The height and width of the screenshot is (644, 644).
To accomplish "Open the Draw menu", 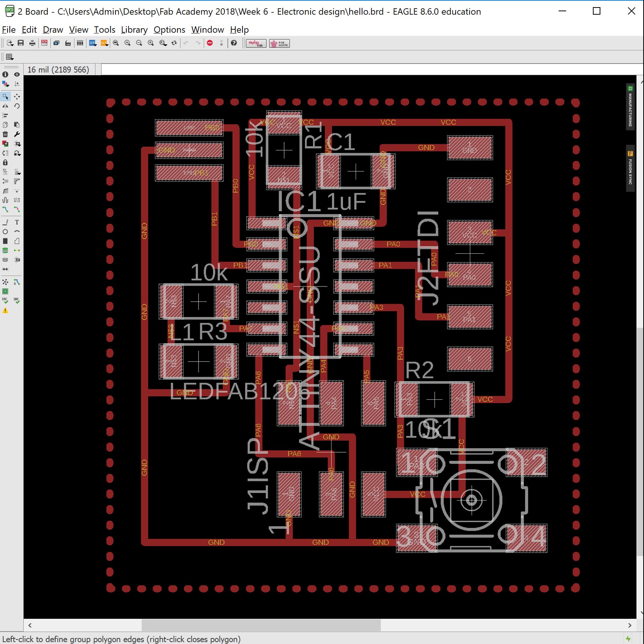I will (53, 30).
